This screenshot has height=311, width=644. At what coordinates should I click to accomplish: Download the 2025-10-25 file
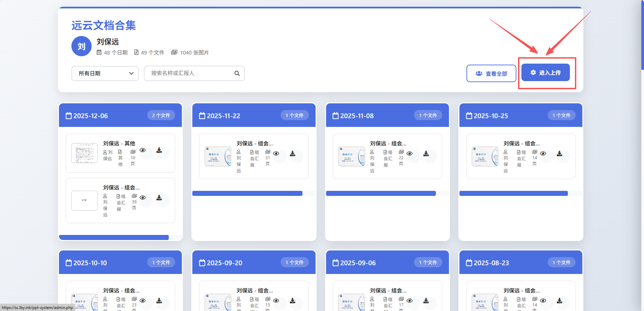point(559,153)
